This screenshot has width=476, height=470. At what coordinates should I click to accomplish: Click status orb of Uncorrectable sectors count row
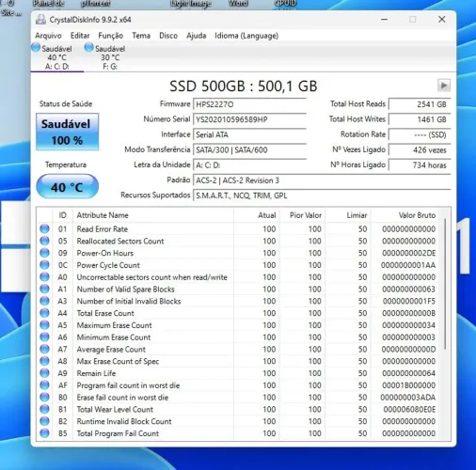44,276
